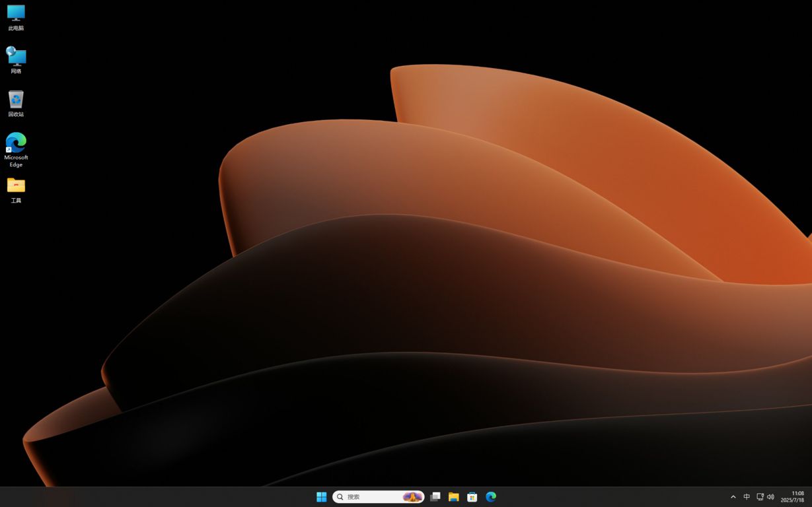Click the magnifier icon in the search bar
The width and height of the screenshot is (812, 507).
coord(340,496)
